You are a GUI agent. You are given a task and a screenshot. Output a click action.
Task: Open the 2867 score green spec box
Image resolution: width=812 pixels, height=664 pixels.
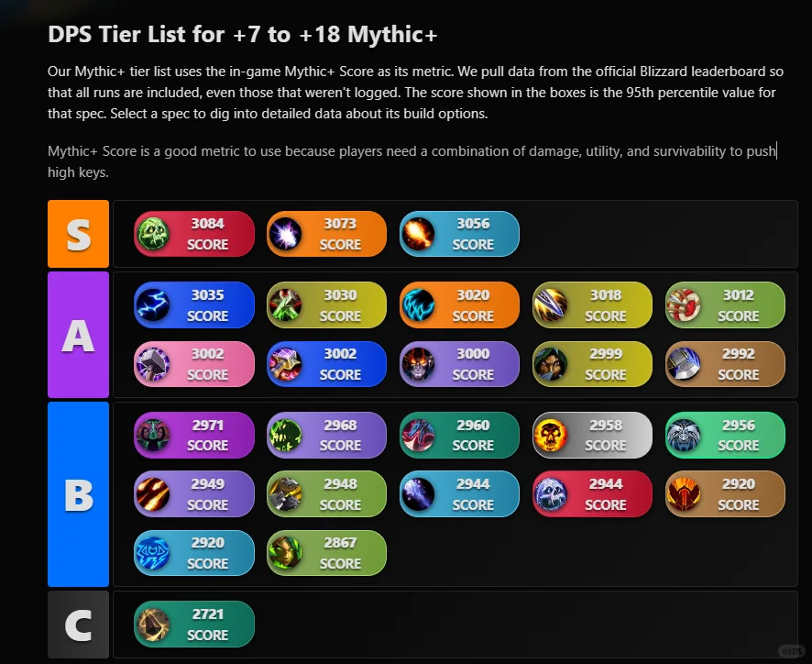[327, 553]
